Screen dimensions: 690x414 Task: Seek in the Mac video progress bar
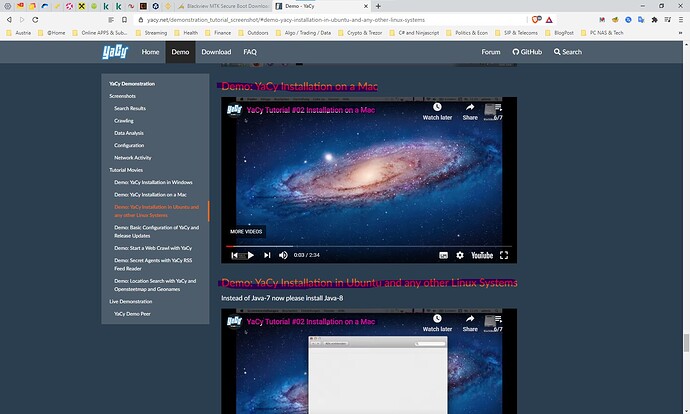369,246
